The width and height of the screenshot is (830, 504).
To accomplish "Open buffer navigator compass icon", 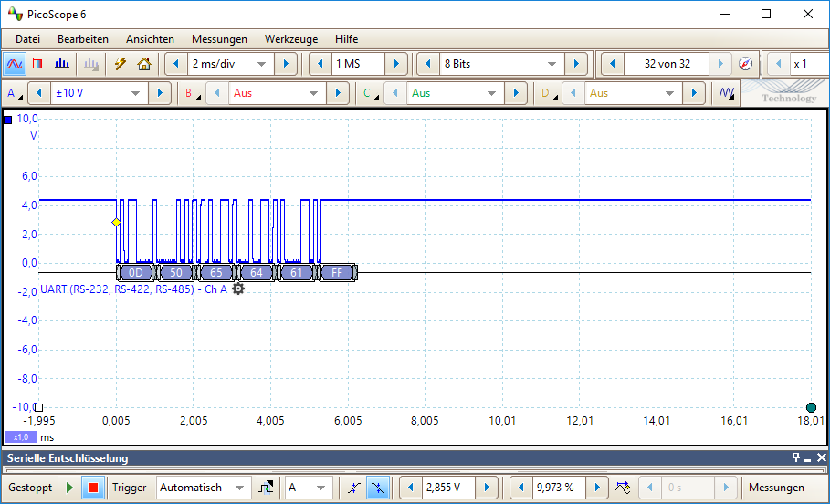I will (x=746, y=64).
